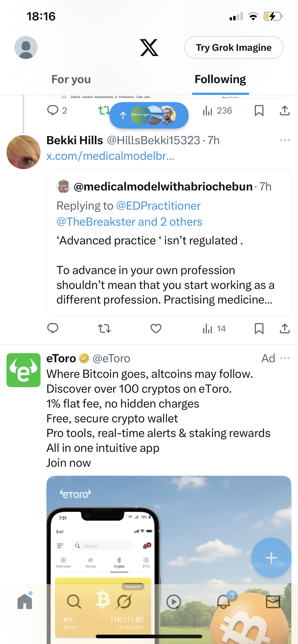Like Bekki Hills' post
This screenshot has height=644, width=298.
(156, 328)
